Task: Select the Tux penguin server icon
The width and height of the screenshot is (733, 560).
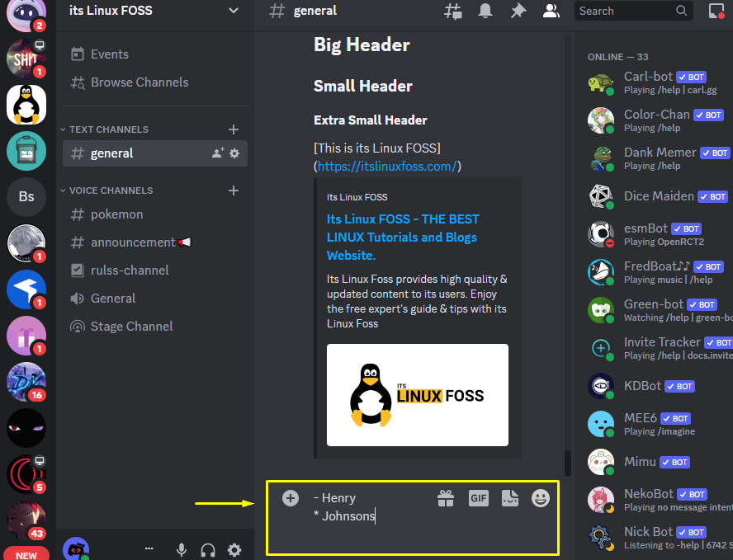Action: point(26,105)
